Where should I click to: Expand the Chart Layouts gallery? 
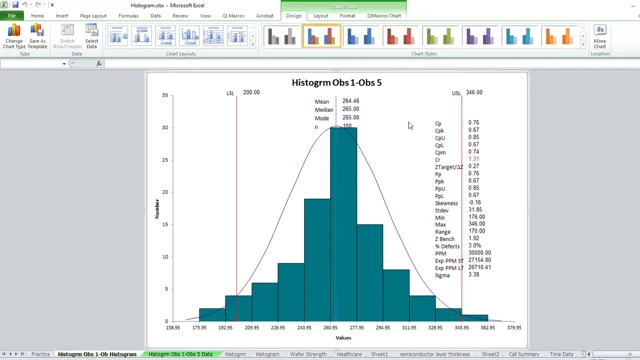click(x=253, y=44)
